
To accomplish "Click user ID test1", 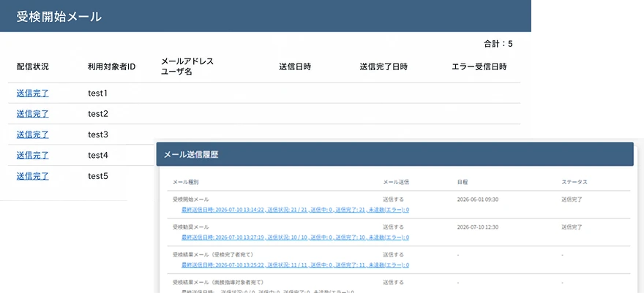I will 98,93.
